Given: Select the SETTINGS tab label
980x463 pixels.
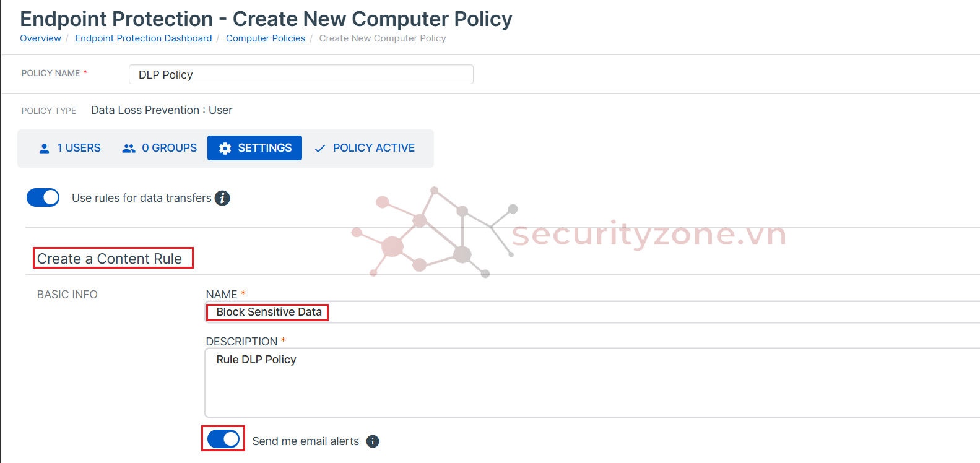Looking at the screenshot, I should click(x=264, y=148).
